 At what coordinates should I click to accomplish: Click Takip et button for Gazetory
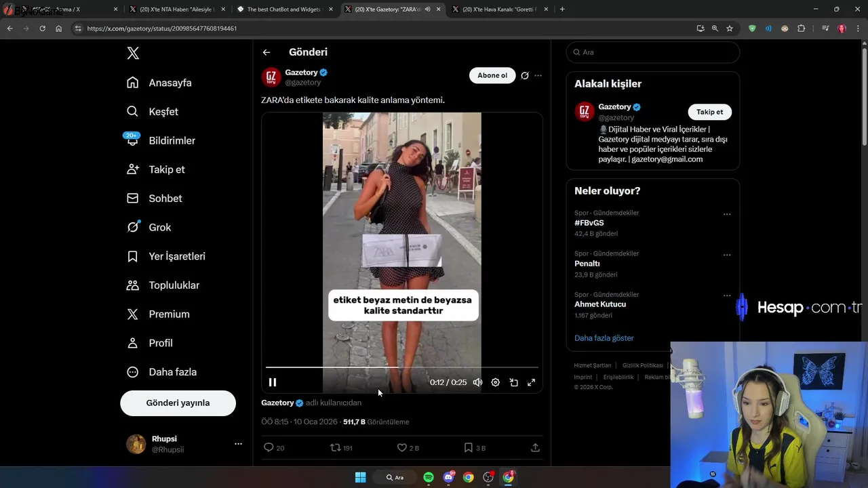point(709,112)
